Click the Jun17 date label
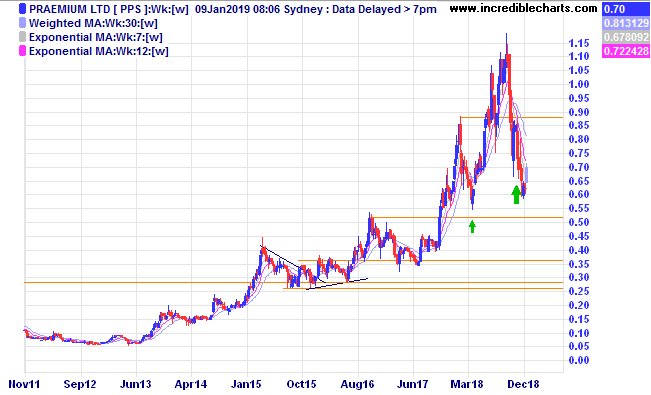Viewport: 651px width, 395px height. [413, 384]
